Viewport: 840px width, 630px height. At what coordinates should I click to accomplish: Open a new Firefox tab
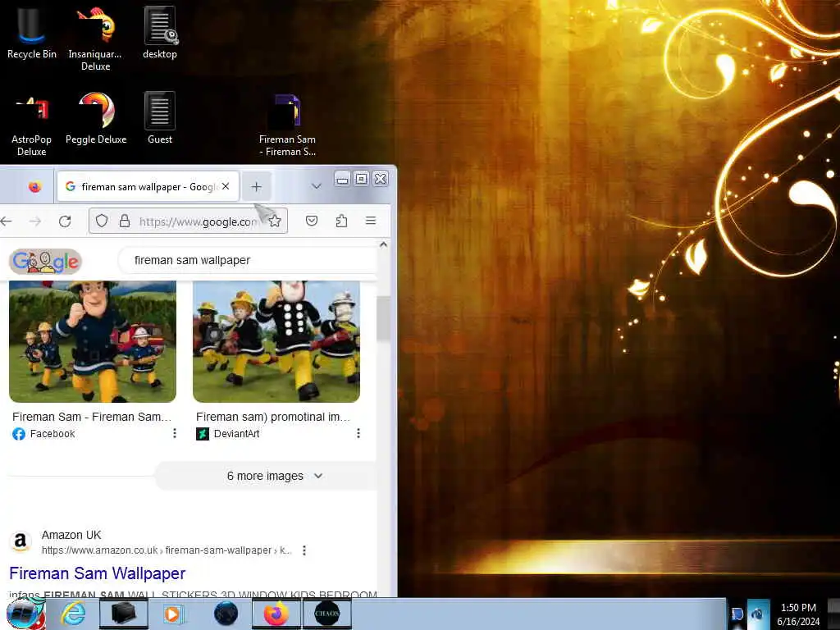pos(256,186)
